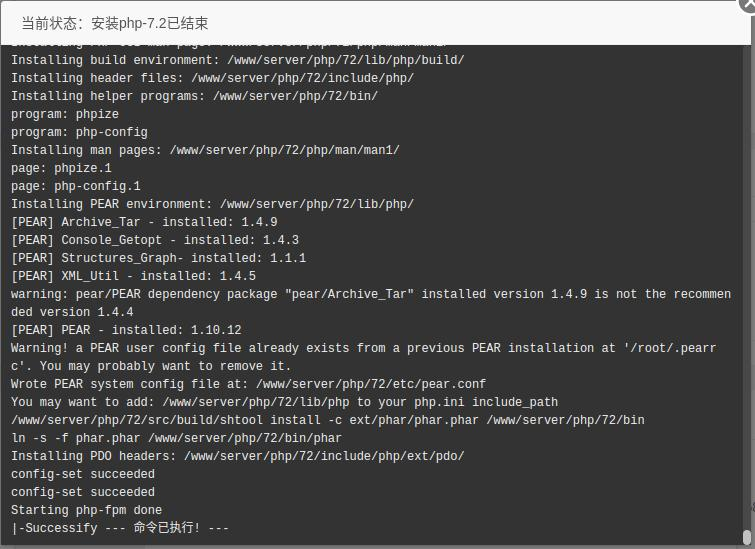Click the Successify 命令已执行 final line
Image resolution: width=755 pixels, height=549 pixels.
(x=120, y=528)
